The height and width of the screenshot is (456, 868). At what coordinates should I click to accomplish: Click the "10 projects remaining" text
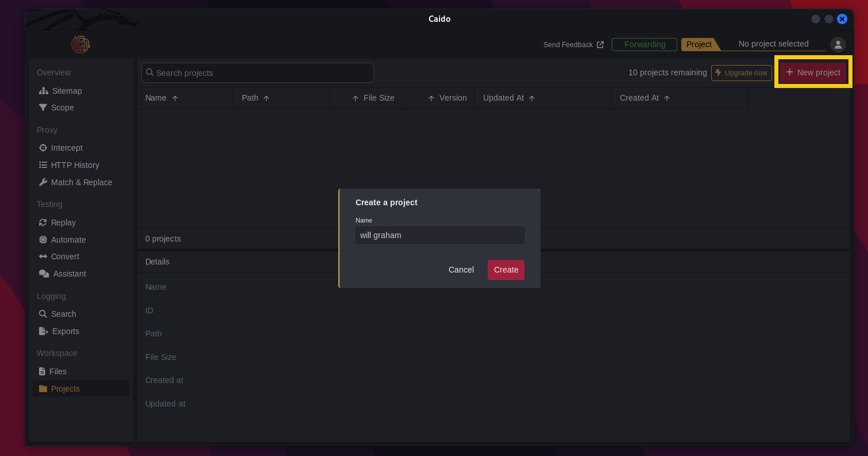[668, 72]
